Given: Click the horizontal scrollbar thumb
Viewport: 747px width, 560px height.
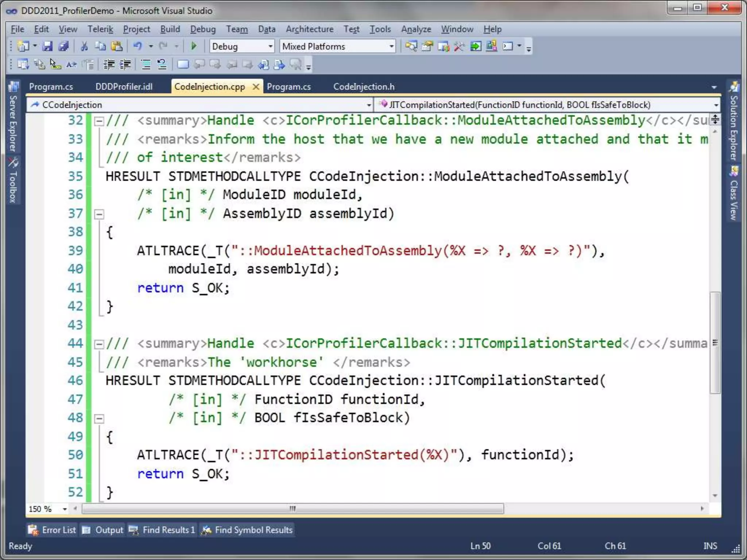Looking at the screenshot, I should click(x=293, y=508).
